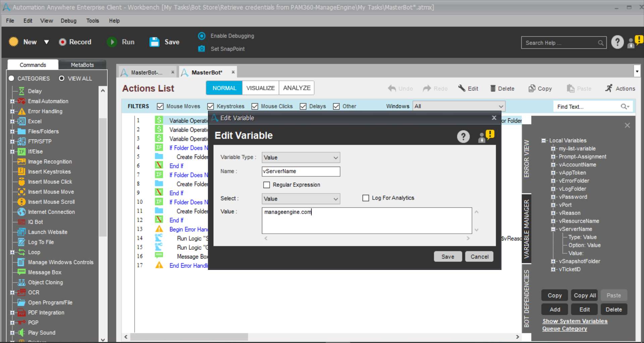The image size is (644, 343).
Task: Click the Save floppy disk icon
Action: pos(154,42)
